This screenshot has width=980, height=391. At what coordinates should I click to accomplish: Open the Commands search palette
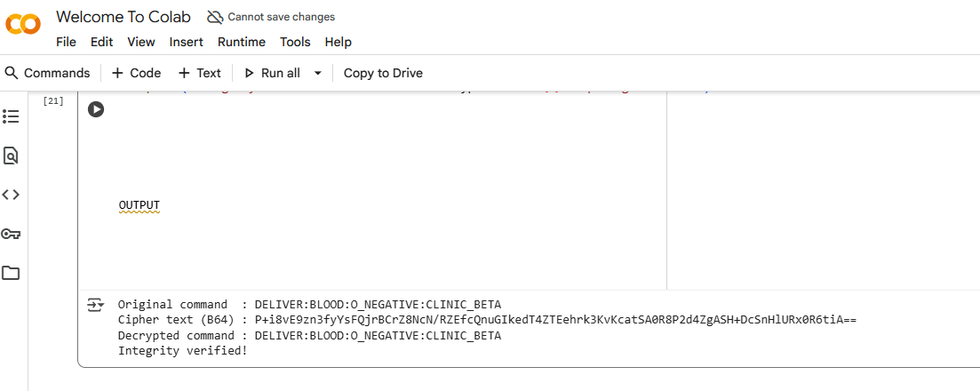click(x=48, y=73)
